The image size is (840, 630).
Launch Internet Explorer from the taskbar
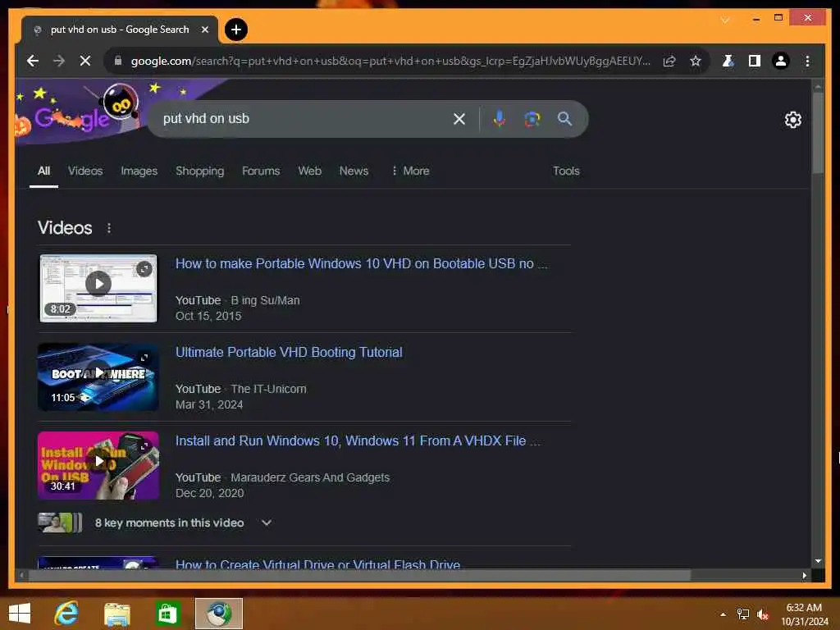point(66,614)
